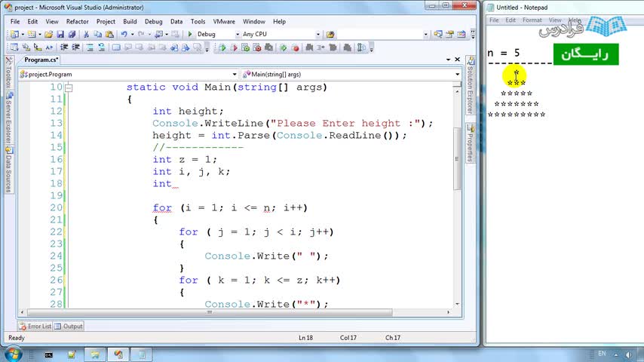Open the Toolbox side tab
Viewport: 644px width, 362px height.
(8, 72)
